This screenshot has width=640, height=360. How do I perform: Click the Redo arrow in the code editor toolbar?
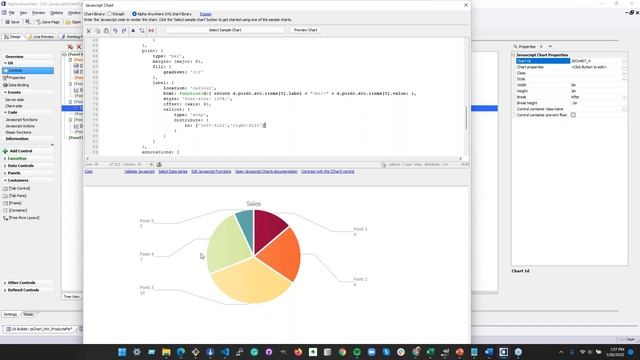click(x=124, y=31)
